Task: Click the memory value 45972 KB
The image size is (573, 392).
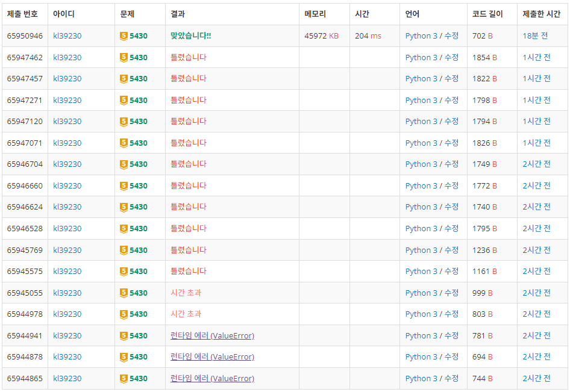Action: pyautogui.click(x=322, y=36)
